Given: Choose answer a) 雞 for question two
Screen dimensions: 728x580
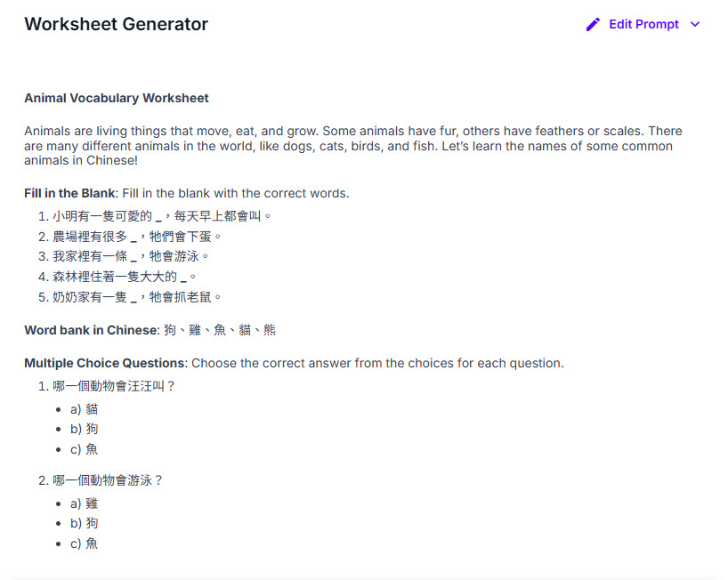Looking at the screenshot, I should [84, 503].
